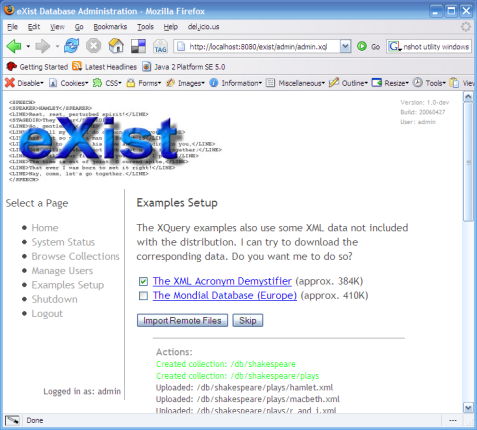
Task: Expand the address bar URL dropdown
Action: coord(345,46)
